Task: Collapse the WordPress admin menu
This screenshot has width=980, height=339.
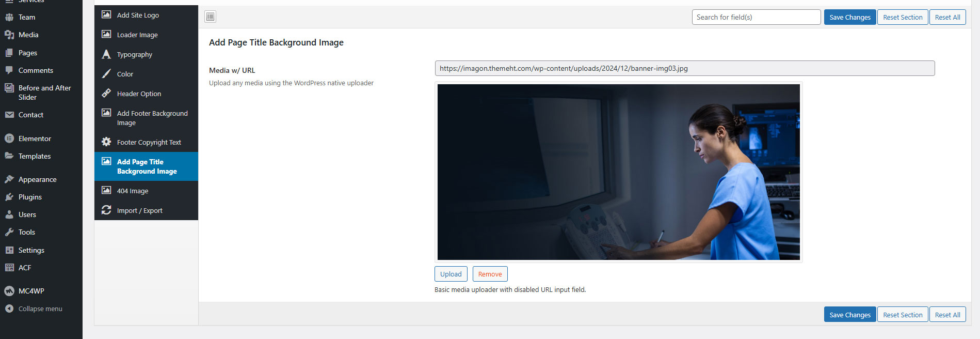Action: tap(41, 309)
